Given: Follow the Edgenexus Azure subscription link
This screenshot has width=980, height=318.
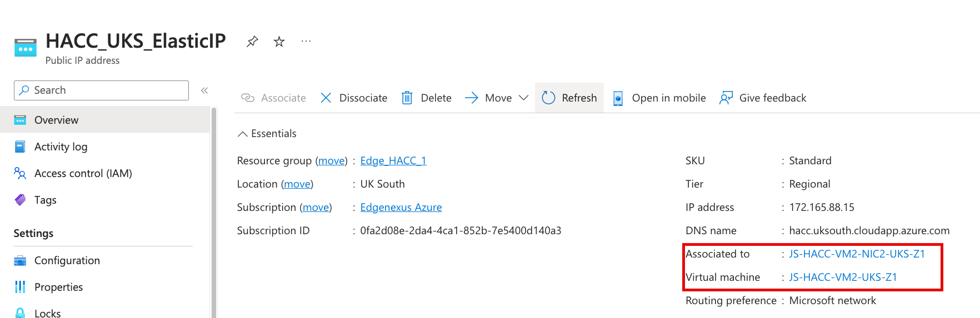Looking at the screenshot, I should tap(401, 207).
